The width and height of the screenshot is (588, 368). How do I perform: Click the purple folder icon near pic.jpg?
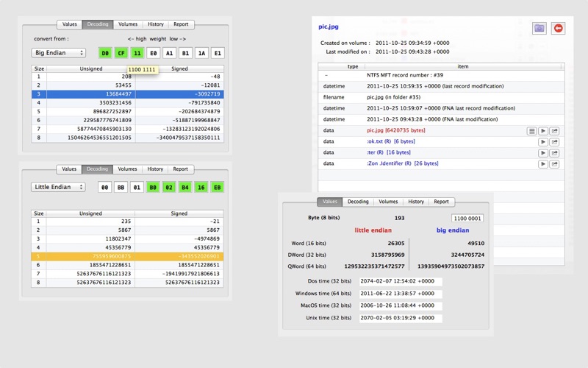pos(539,28)
